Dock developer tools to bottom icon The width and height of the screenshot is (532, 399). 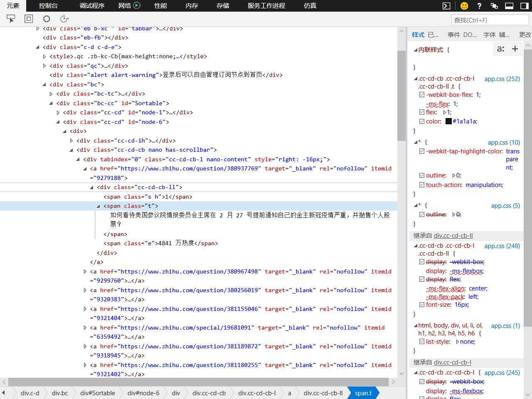pos(509,6)
